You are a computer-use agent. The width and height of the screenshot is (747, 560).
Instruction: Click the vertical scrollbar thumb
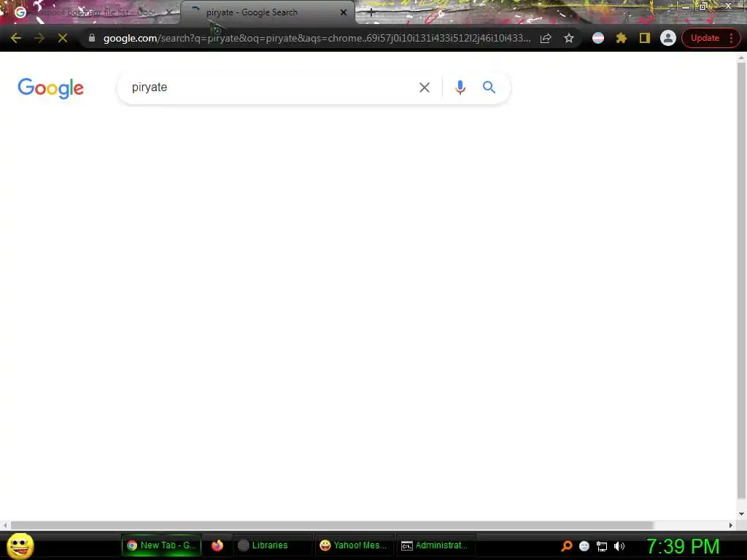[741, 280]
